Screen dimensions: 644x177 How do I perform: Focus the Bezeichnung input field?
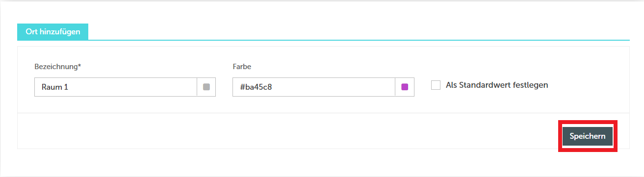116,87
